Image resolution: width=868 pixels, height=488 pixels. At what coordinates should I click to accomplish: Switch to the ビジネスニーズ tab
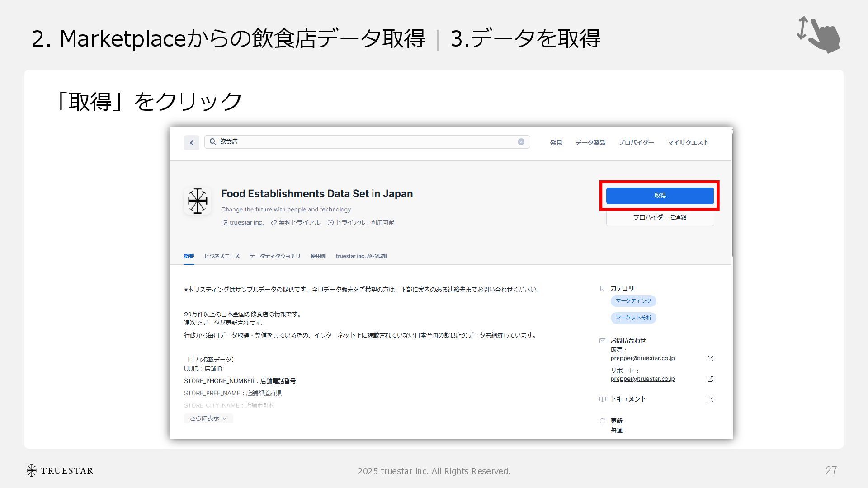[222, 256]
